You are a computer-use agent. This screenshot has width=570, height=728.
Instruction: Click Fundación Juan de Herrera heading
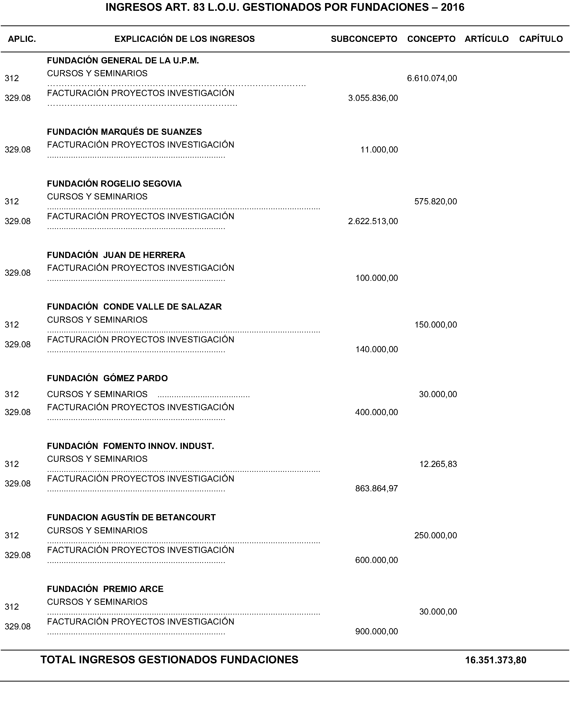click(x=116, y=255)
